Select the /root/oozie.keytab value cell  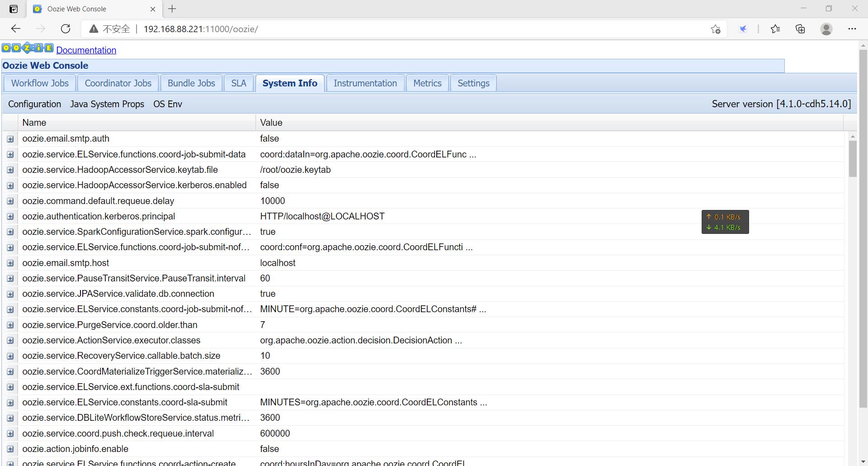pyautogui.click(x=549, y=170)
